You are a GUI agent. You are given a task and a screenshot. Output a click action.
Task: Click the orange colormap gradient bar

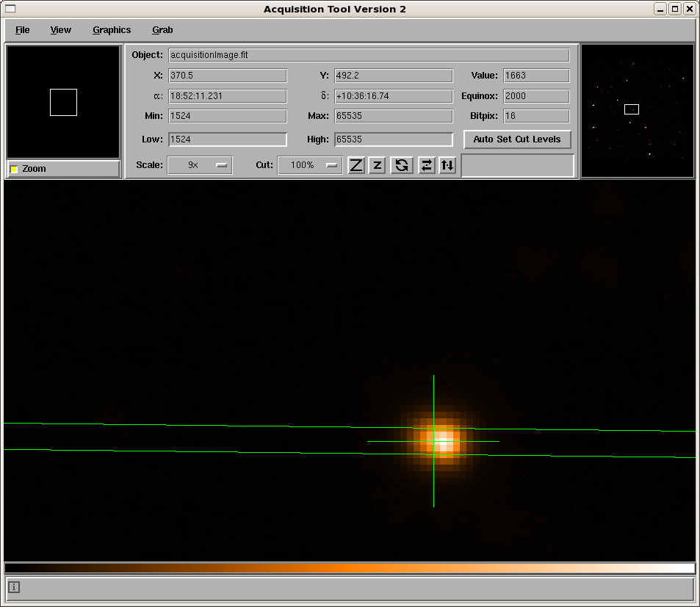tap(350, 568)
